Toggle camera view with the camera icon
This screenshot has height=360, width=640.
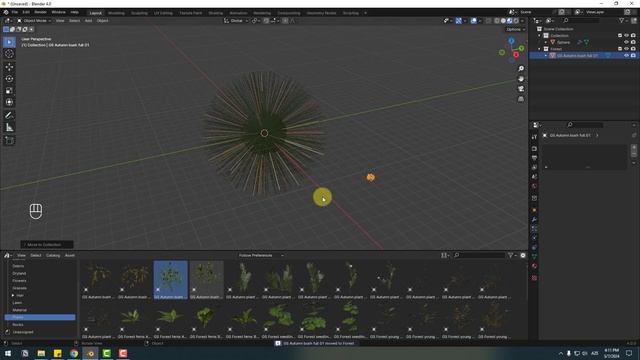click(521, 89)
